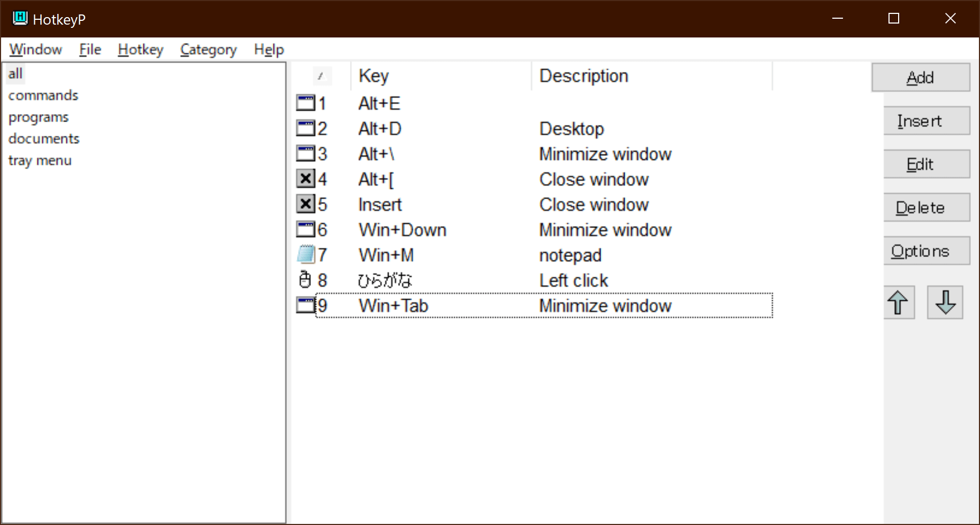Viewport: 980px width, 525px height.
Task: Select the 'commands' category
Action: 43,95
